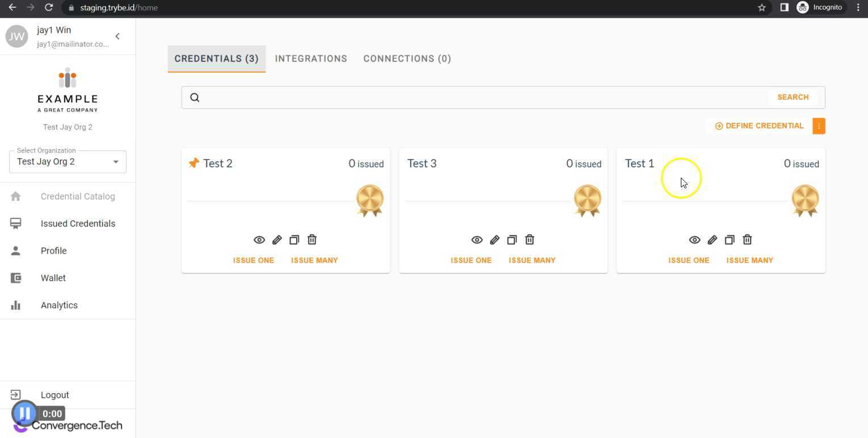Bookmark this page with the star icon
The width and height of the screenshot is (868, 438).
(x=762, y=7)
